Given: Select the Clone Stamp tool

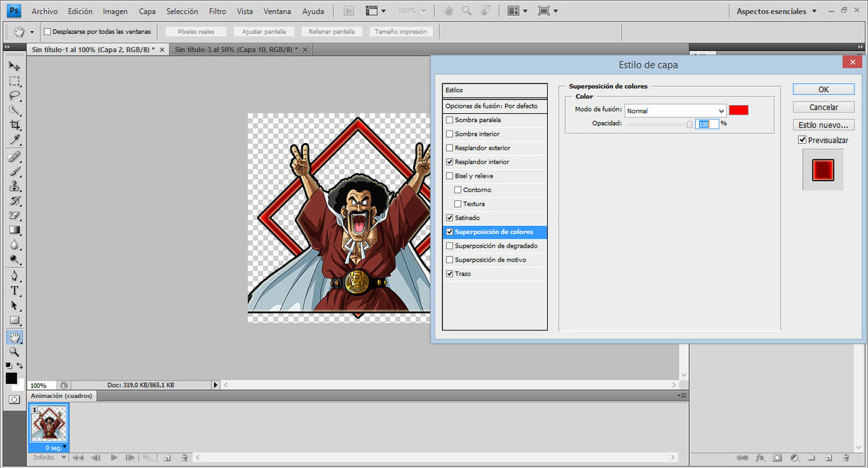Looking at the screenshot, I should point(14,187).
